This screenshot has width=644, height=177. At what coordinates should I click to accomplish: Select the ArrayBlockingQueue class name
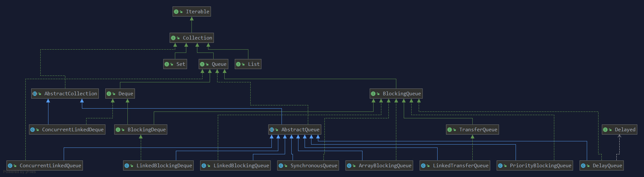tap(385, 166)
